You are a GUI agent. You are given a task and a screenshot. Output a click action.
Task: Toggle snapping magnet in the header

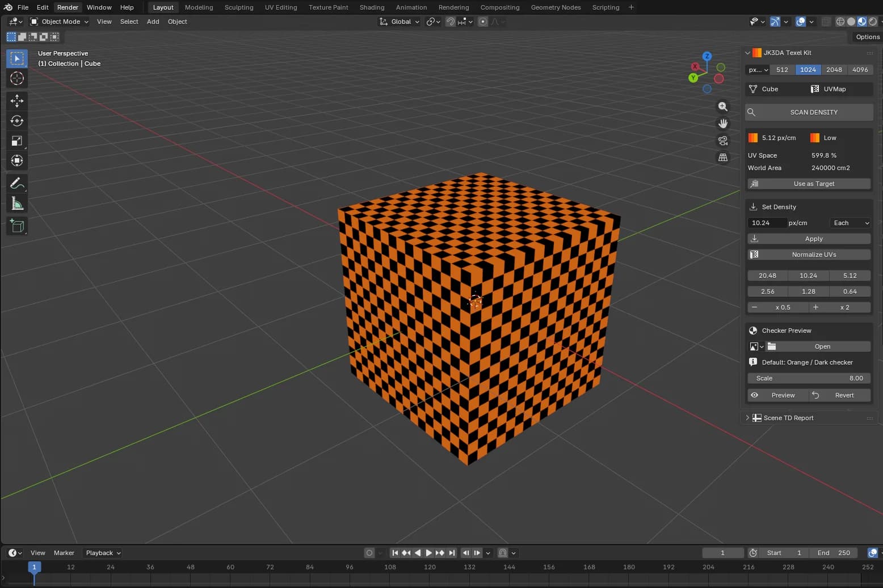451,22
